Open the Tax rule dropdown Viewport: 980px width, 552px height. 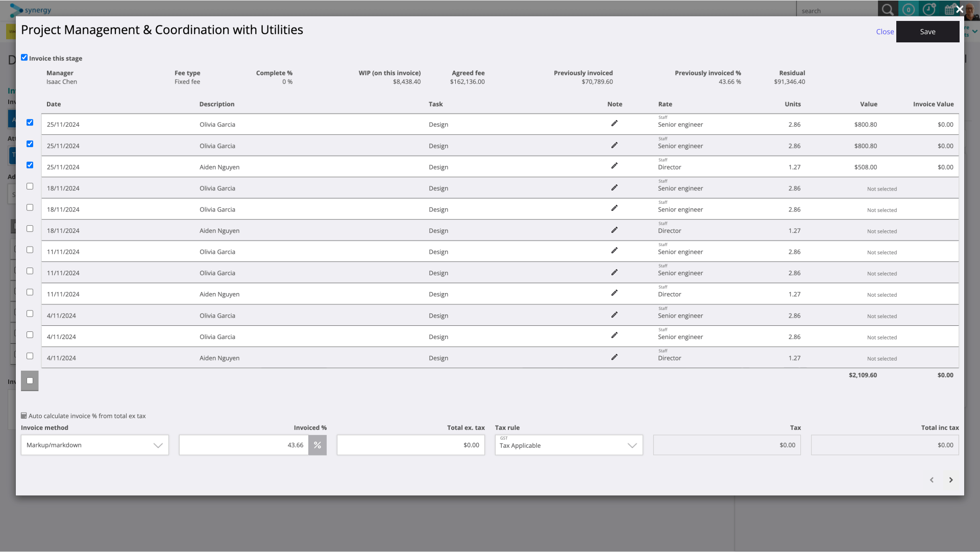point(569,445)
